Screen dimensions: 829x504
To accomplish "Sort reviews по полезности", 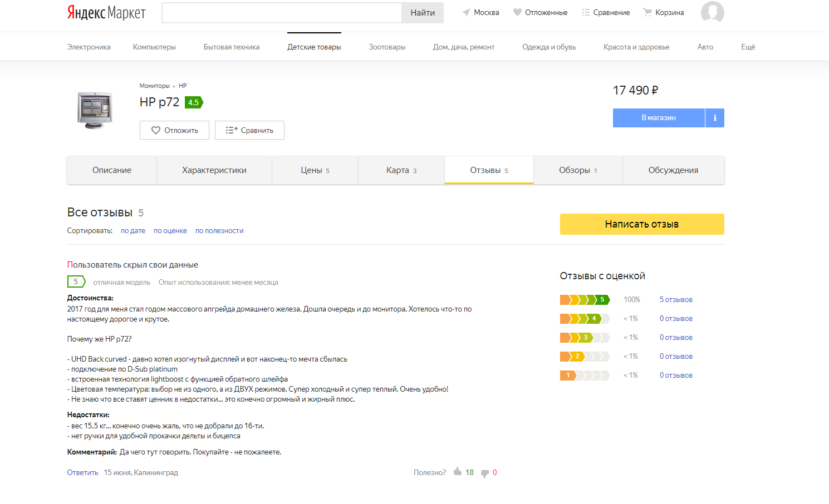I will click(219, 230).
